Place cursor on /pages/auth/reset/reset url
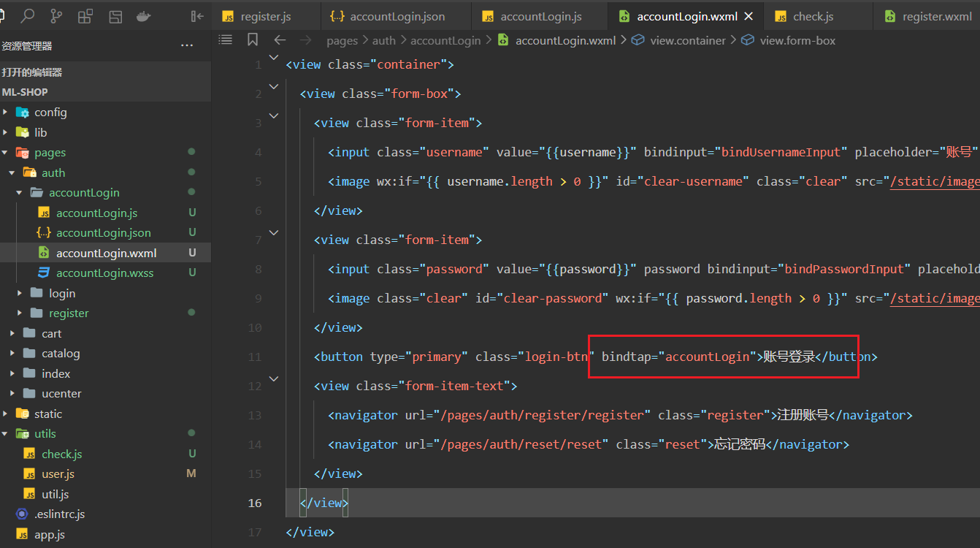Screen dimensions: 980x548 pyautogui.click(x=521, y=444)
